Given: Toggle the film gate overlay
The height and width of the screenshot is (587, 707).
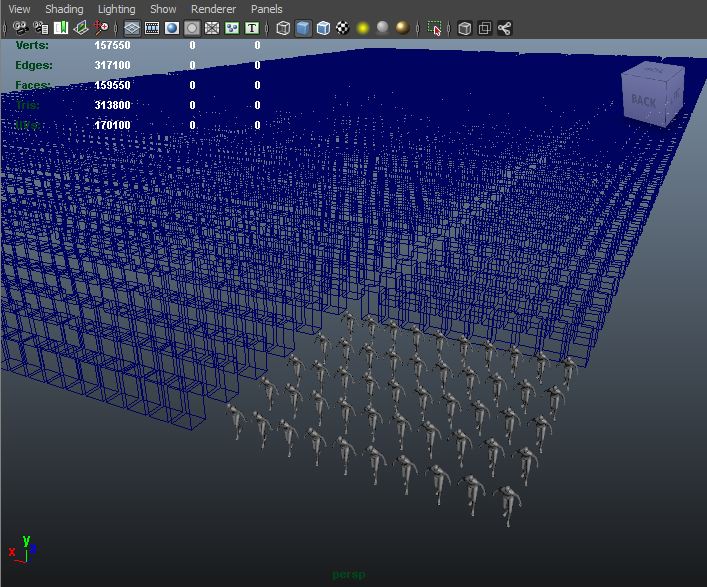Looking at the screenshot, I should click(152, 28).
